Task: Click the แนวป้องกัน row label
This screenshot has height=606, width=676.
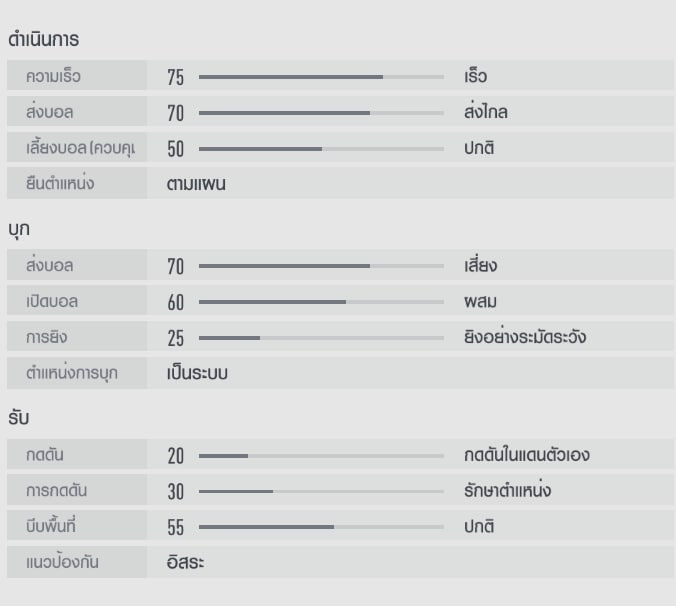Action: click(x=63, y=562)
